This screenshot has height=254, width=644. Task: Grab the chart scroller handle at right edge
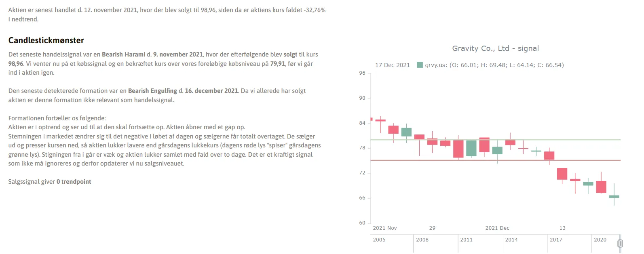[620, 244]
